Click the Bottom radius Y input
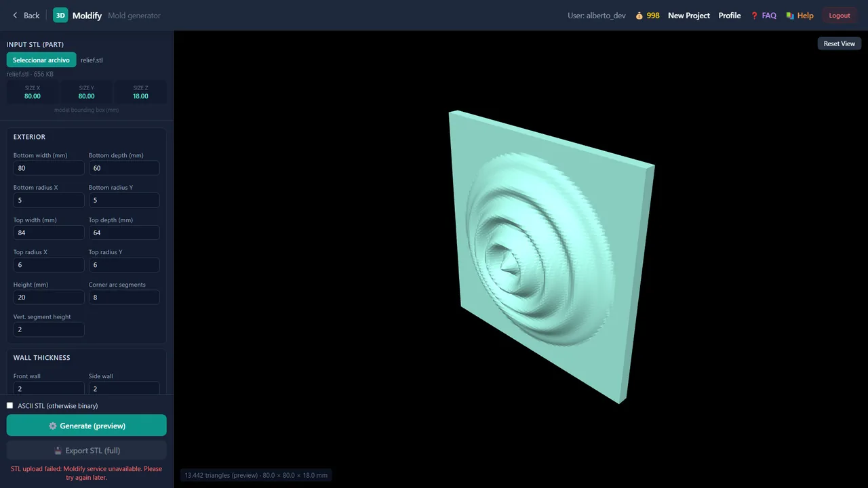This screenshot has width=868, height=488. (124, 200)
